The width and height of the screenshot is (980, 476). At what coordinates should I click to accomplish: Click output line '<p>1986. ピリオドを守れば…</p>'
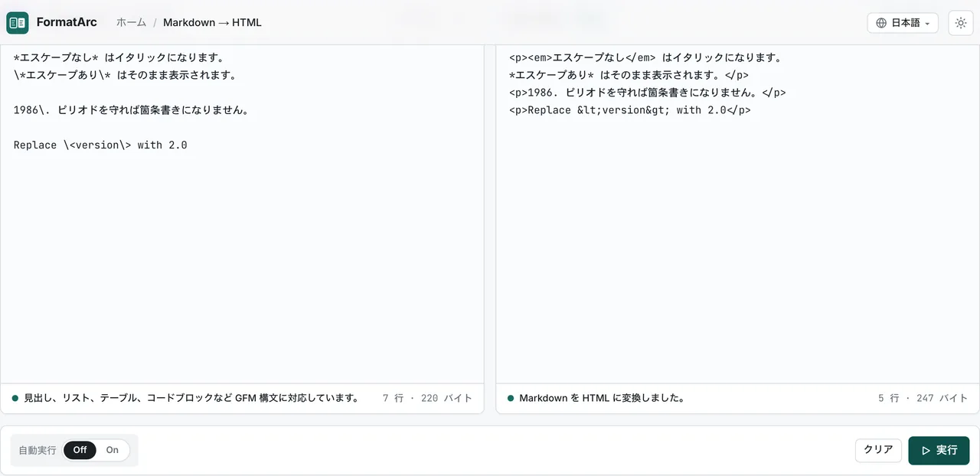648,92
